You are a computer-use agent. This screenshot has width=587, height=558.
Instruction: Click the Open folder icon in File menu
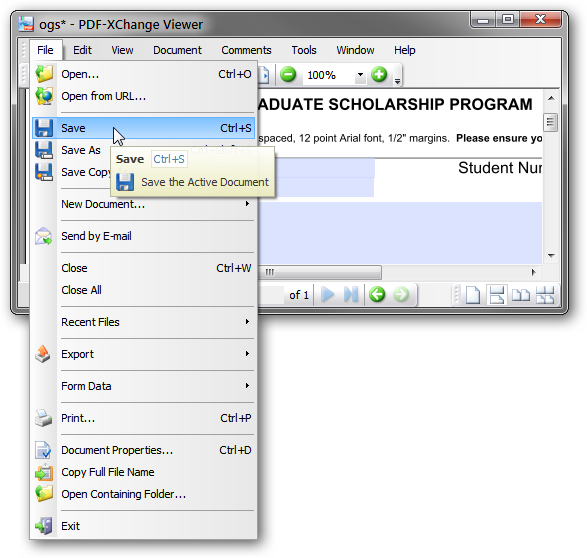coord(44,74)
